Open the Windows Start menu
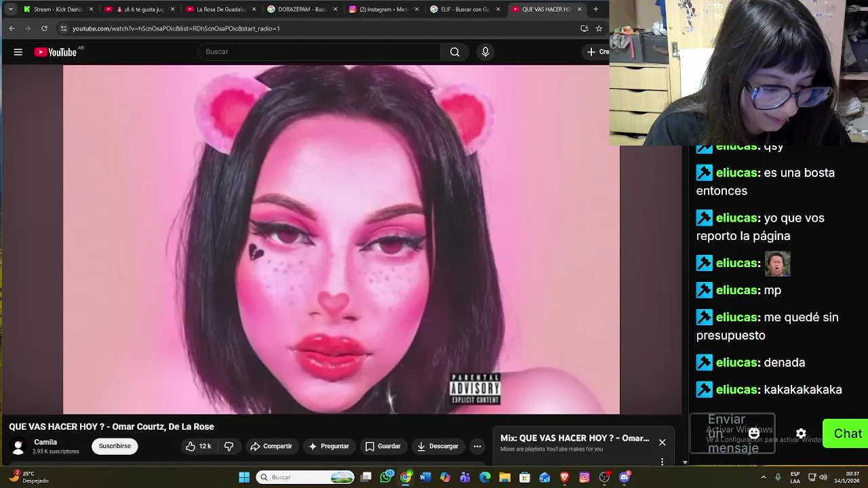 244,477
